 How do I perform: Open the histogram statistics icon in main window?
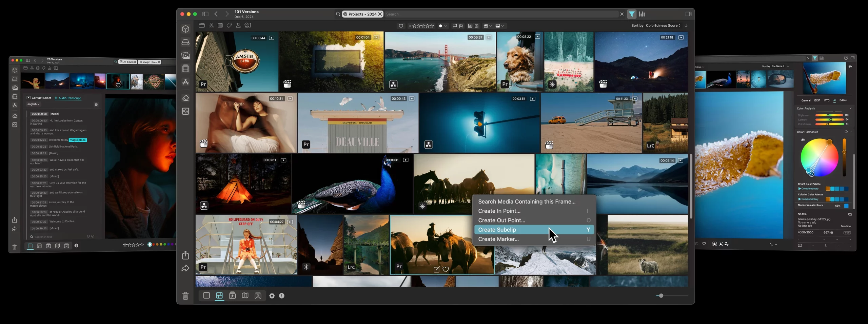click(x=642, y=14)
